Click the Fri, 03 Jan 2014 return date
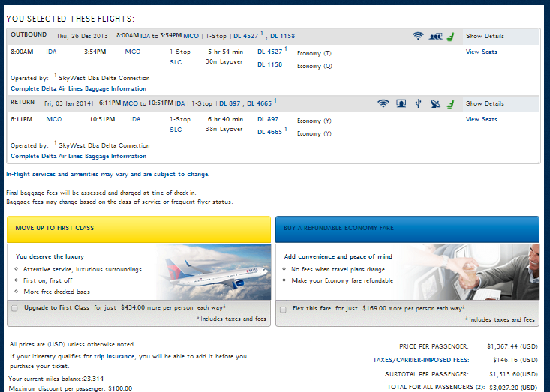 [x=68, y=103]
